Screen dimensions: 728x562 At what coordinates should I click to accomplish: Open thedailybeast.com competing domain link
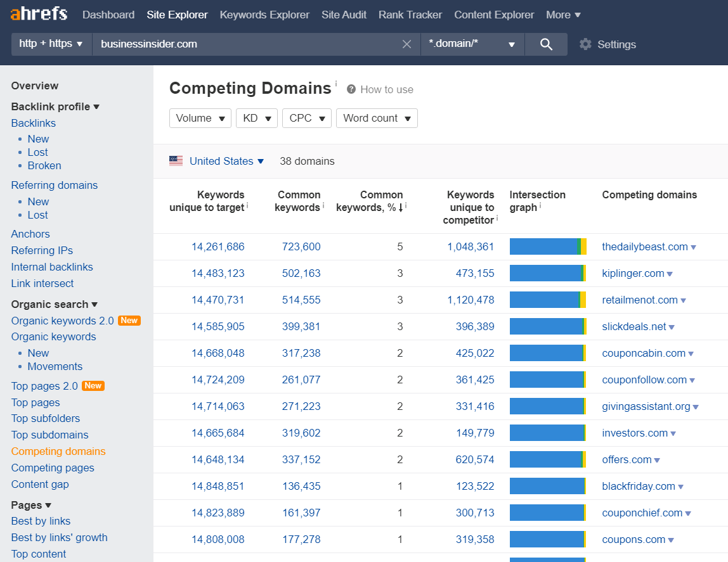644,247
